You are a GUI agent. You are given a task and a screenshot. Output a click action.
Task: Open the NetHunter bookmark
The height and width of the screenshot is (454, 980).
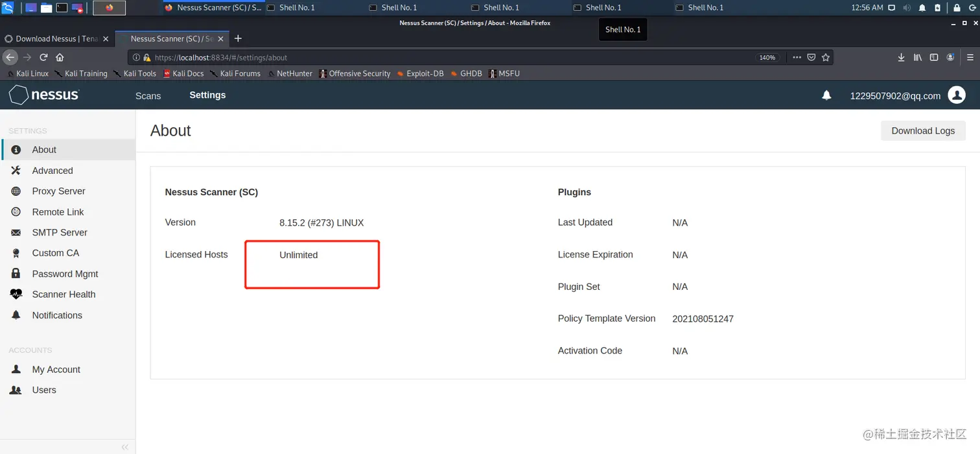[290, 73]
